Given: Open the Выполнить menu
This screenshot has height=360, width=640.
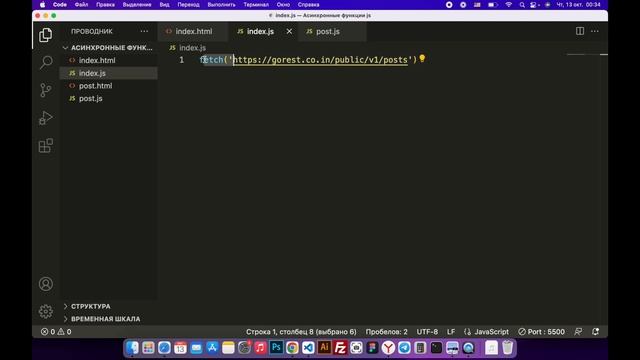Looking at the screenshot, I should point(221,5).
